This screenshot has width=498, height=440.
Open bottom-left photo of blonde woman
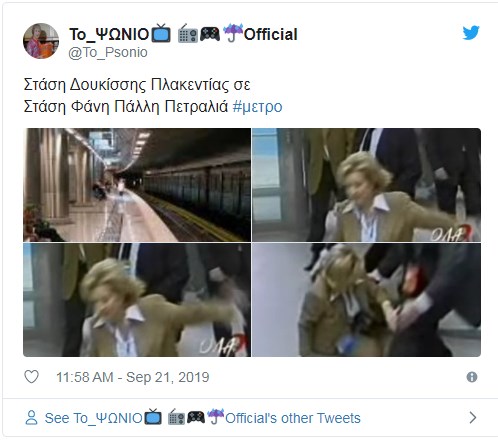pos(137,300)
